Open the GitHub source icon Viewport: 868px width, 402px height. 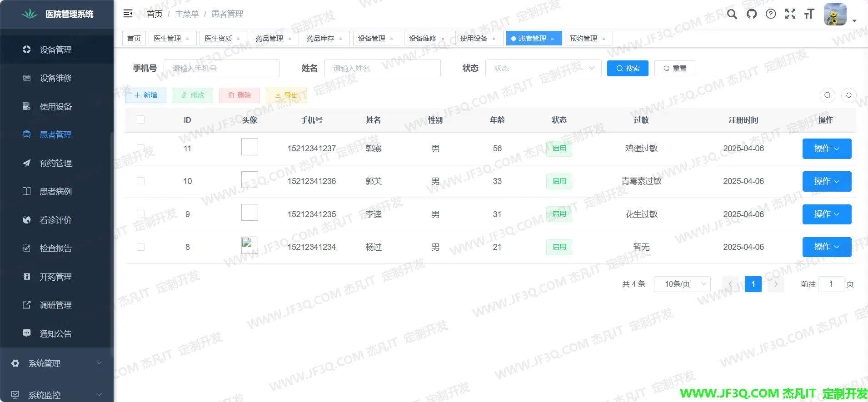pos(752,14)
